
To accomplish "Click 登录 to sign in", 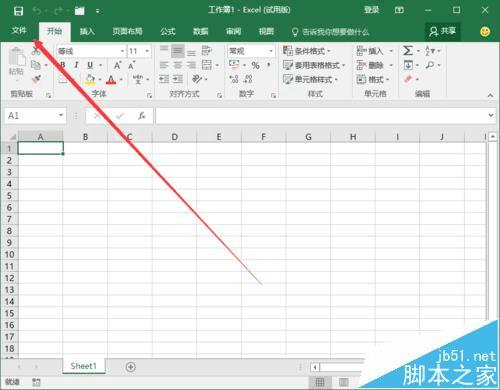I will pos(372,10).
